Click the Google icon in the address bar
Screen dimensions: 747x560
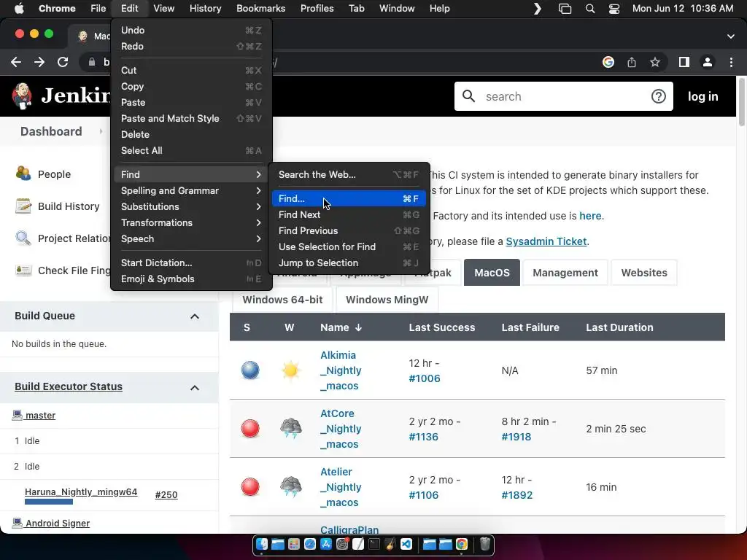tap(608, 62)
